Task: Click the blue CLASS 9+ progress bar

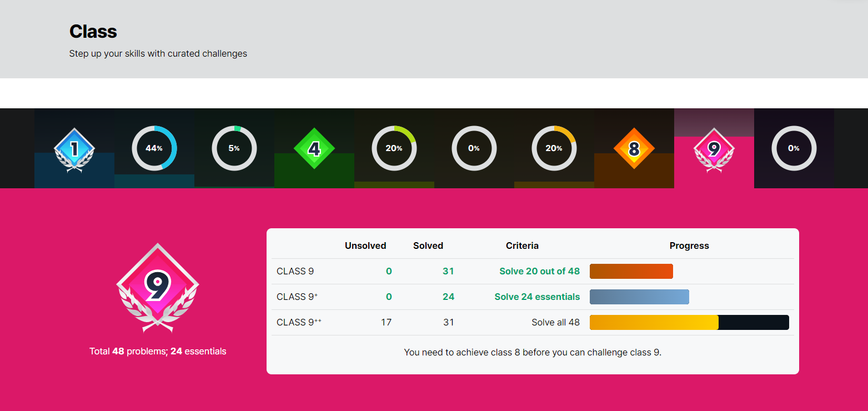Action: [x=639, y=297]
